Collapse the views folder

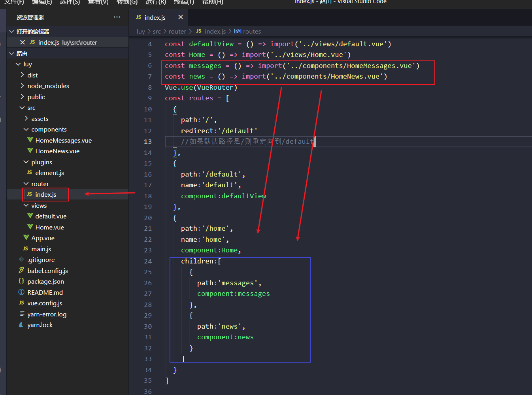point(26,205)
